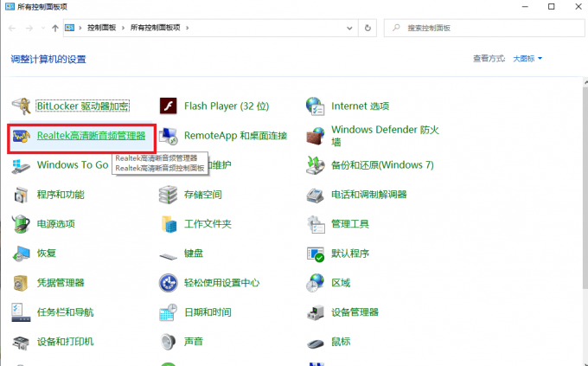Image resolution: width=588 pixels, height=366 pixels.
Task: Open the Internet 选项 globe icon
Action: click(316, 106)
